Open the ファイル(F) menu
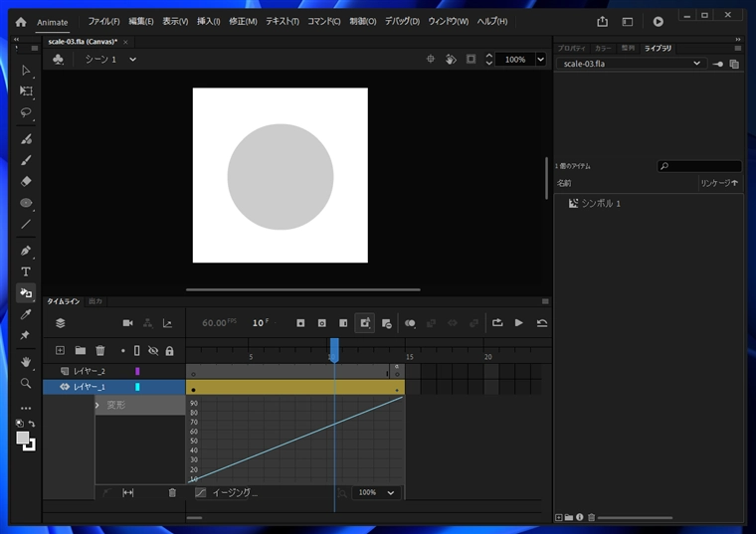 [103, 21]
